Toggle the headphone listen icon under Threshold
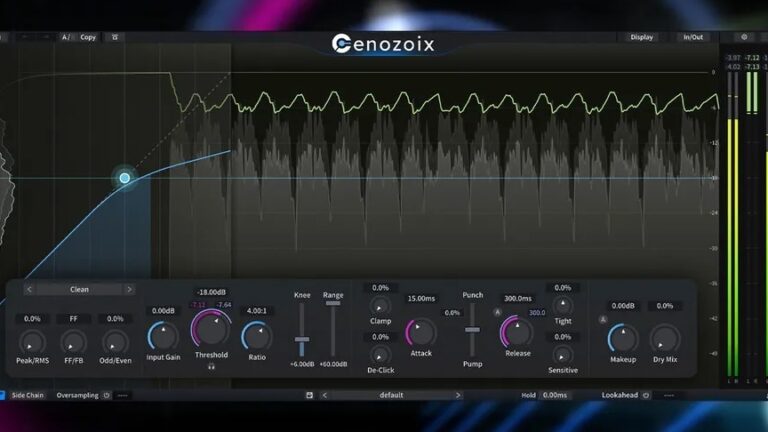The height and width of the screenshot is (432, 768). (x=211, y=366)
